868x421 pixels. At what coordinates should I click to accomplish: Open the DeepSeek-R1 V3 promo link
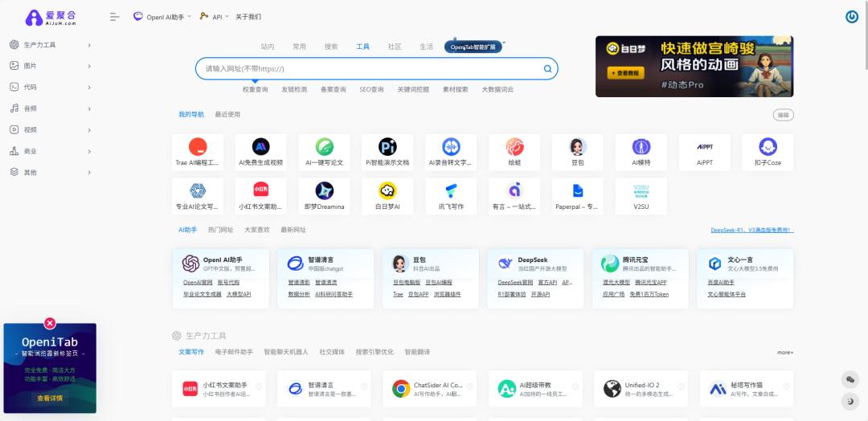751,230
